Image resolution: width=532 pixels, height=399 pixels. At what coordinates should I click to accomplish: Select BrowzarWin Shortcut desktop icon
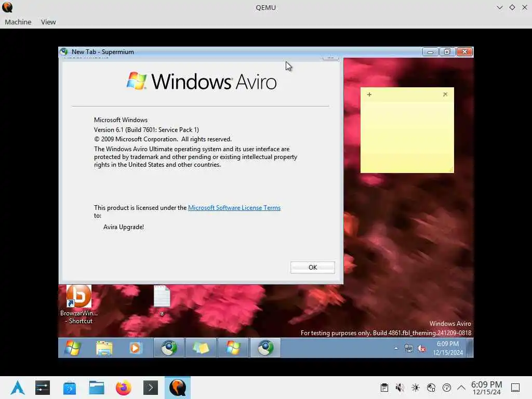[79, 304]
